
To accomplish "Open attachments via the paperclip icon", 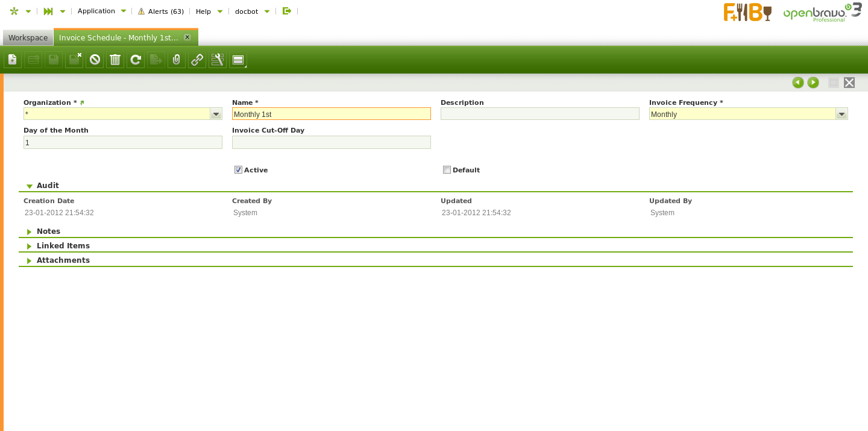I will pyautogui.click(x=177, y=60).
